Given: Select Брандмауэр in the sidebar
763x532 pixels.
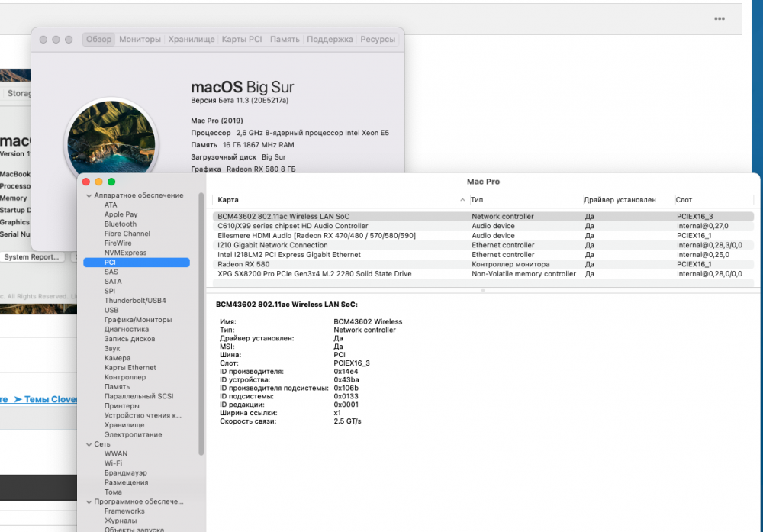Looking at the screenshot, I should pyautogui.click(x=125, y=473).
